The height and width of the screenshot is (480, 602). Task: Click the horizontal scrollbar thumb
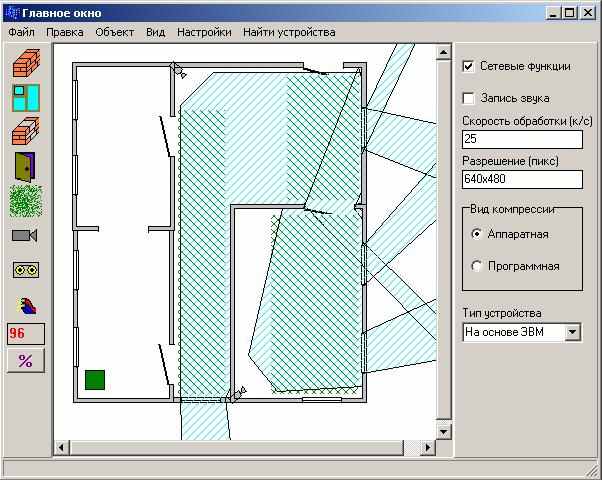(236, 447)
